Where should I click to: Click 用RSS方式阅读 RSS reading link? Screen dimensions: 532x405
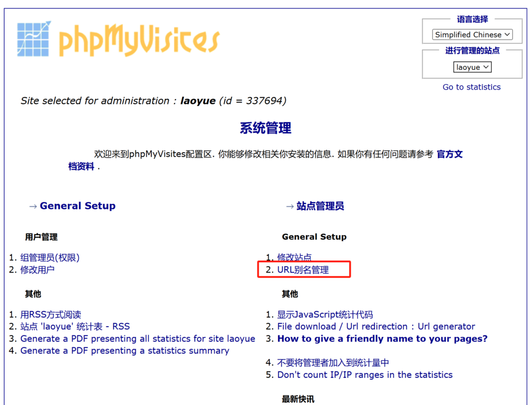(51, 315)
